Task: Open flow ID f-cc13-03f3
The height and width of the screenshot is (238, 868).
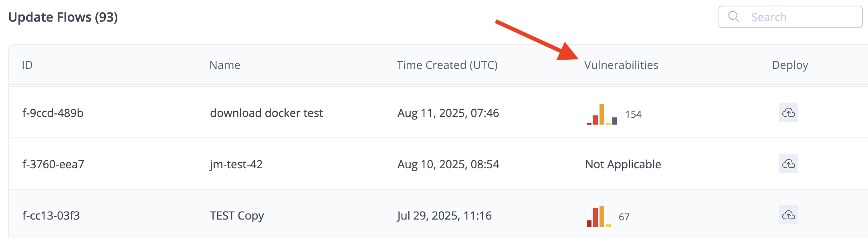Action: click(51, 216)
